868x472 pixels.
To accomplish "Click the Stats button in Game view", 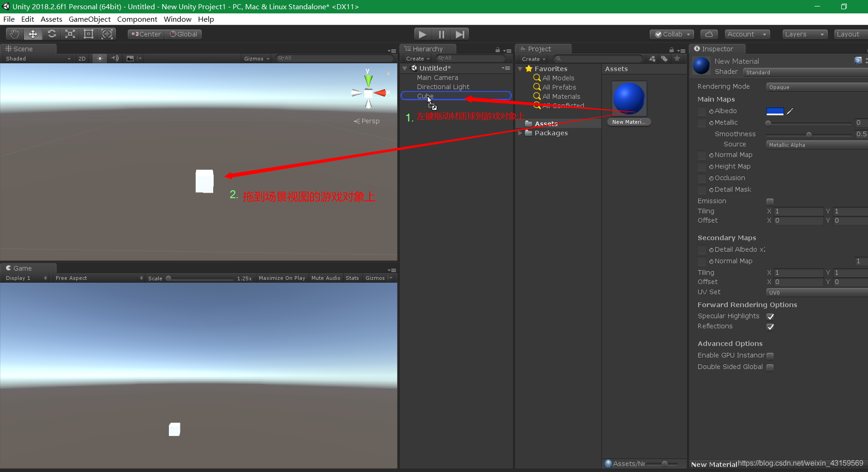I will [352, 278].
